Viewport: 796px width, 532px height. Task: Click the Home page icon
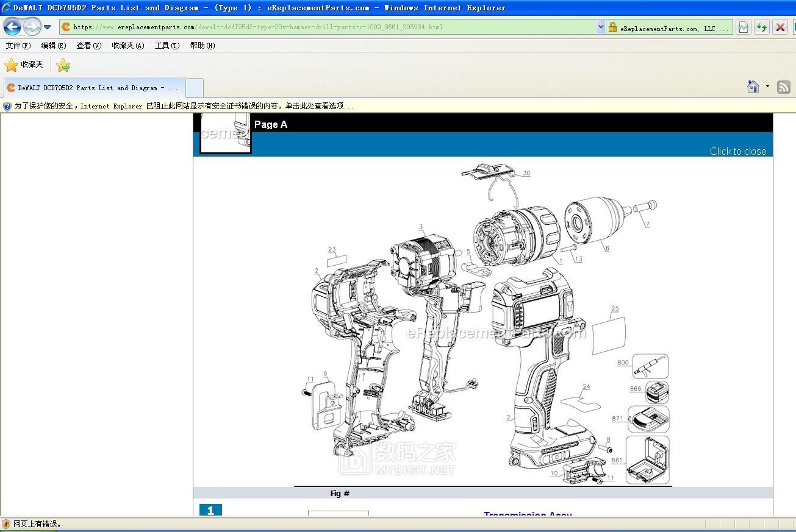click(753, 87)
